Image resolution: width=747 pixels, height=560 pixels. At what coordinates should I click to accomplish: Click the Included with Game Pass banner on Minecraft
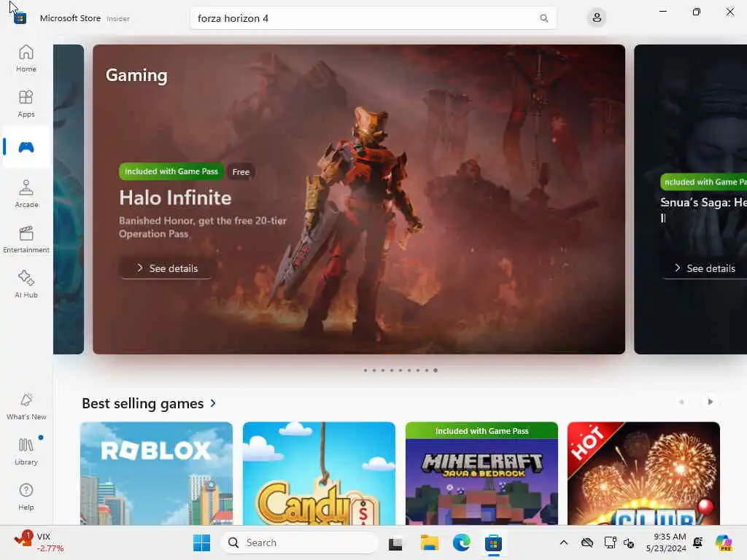pos(481,431)
